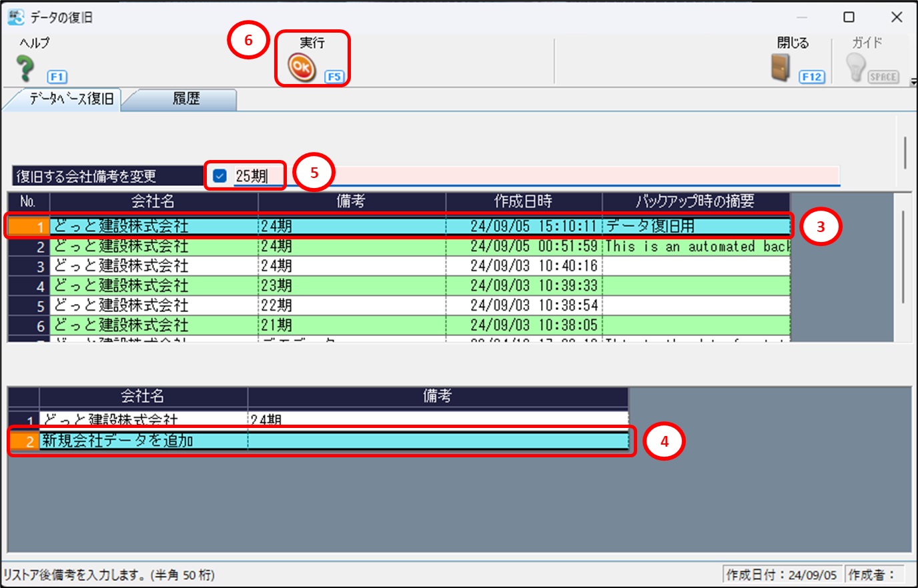Click the 作成日時 column header

tap(523, 201)
